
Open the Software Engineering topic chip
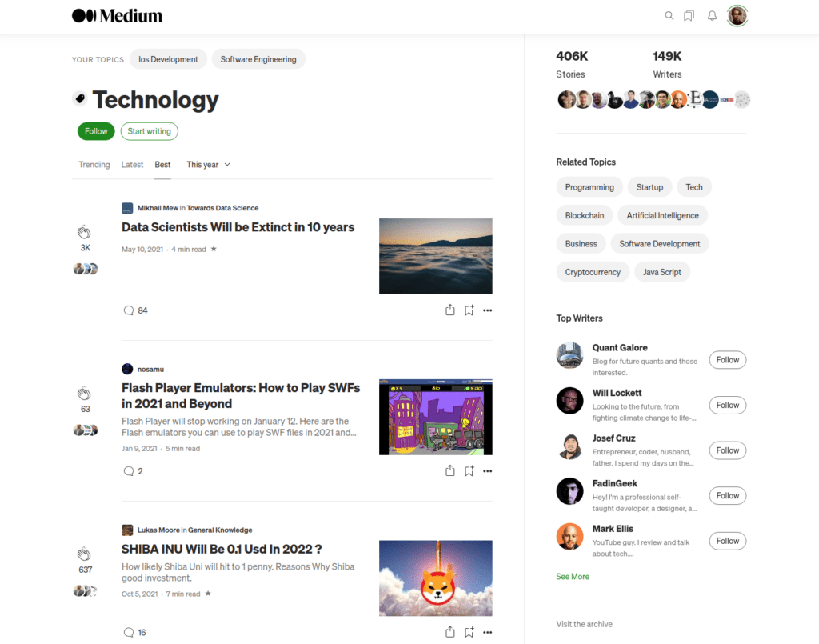tap(258, 59)
